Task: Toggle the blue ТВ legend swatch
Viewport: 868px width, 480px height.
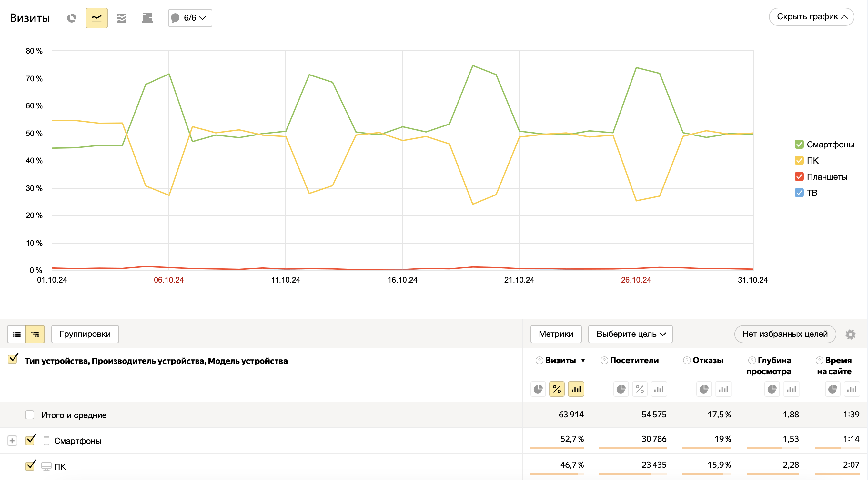Action: pos(799,193)
